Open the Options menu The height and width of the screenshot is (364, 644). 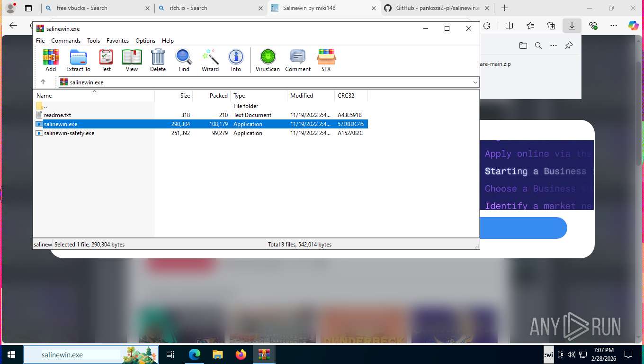145,41
